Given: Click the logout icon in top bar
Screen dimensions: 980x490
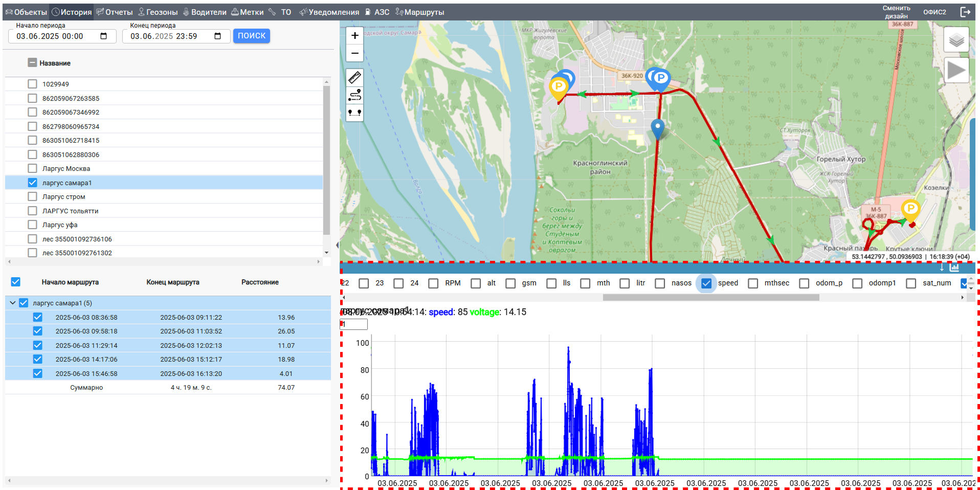Looking at the screenshot, I should (965, 12).
